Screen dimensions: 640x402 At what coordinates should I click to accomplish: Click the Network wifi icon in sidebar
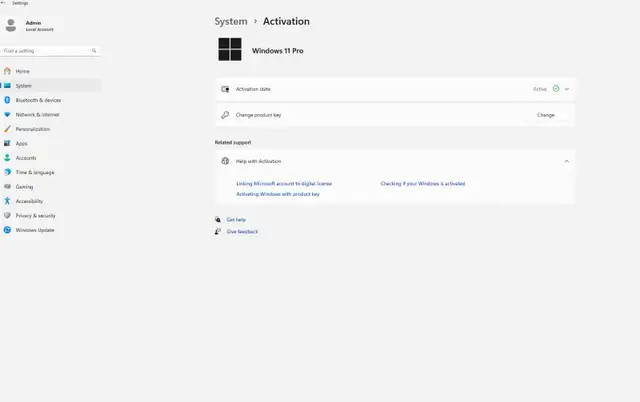(x=7, y=115)
